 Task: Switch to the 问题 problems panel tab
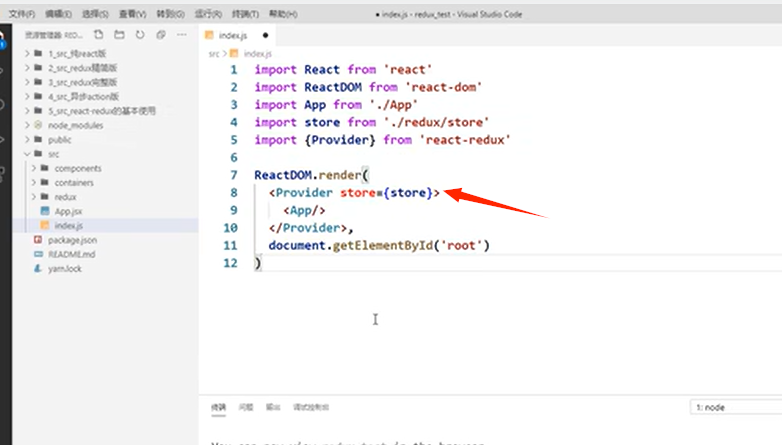246,407
